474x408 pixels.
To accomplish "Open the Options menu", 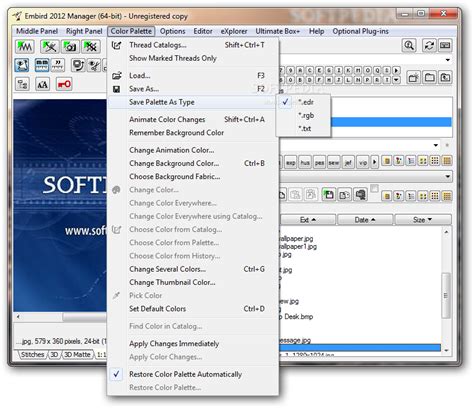I will tap(173, 31).
